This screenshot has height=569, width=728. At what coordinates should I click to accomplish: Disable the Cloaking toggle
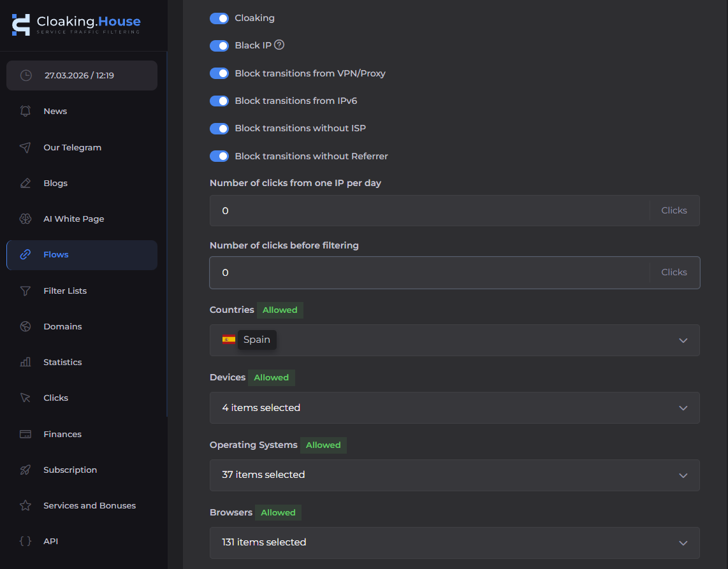point(219,18)
